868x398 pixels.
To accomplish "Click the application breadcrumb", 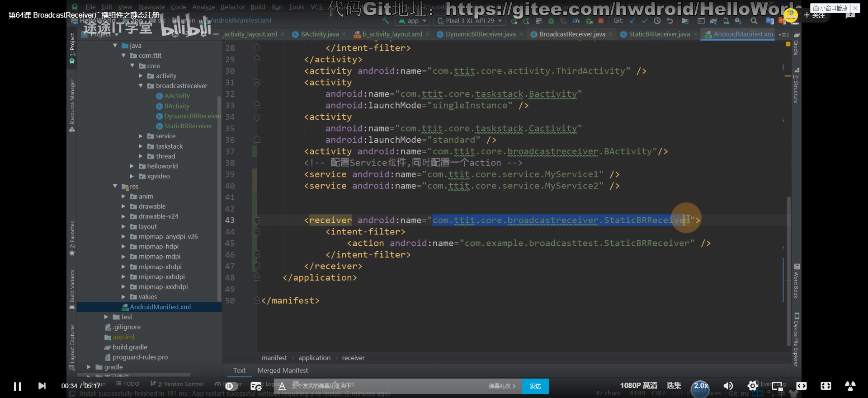I will pos(314,358).
